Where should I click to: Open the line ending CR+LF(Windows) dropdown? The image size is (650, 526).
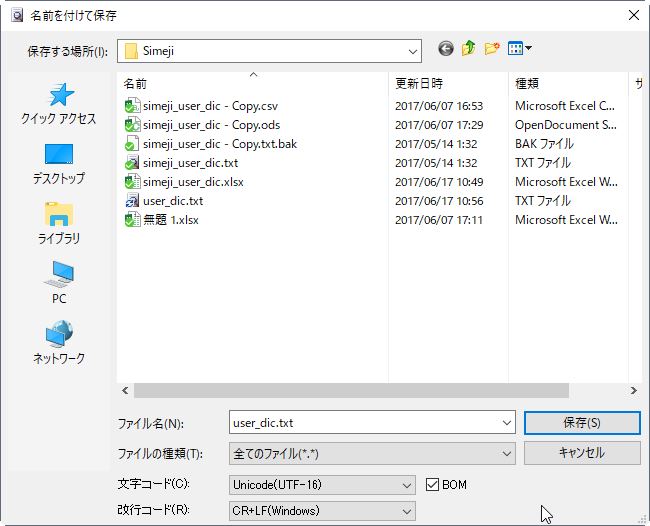[407, 511]
